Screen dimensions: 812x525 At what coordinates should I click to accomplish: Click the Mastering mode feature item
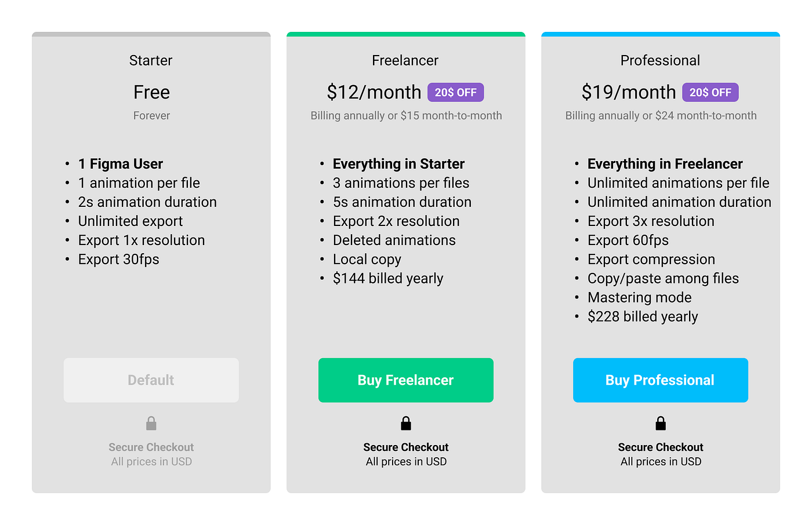coord(640,298)
